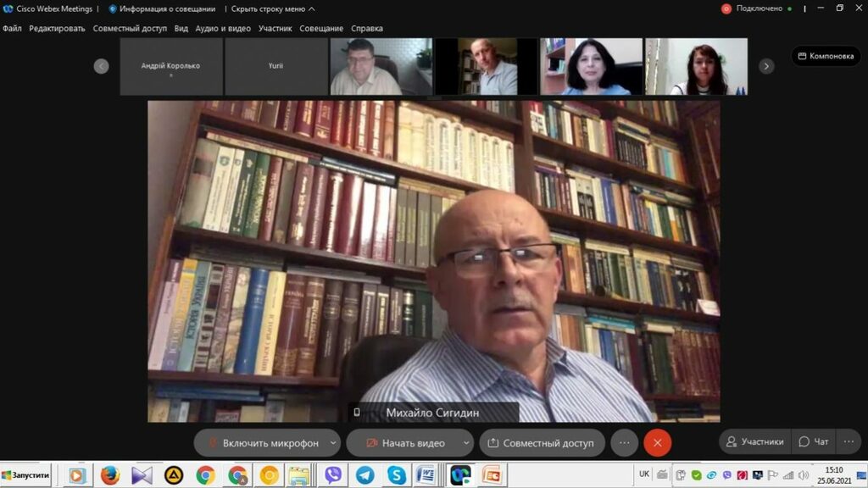868x488 pixels.
Task: Click Совместный доступ share button
Action: tap(542, 442)
